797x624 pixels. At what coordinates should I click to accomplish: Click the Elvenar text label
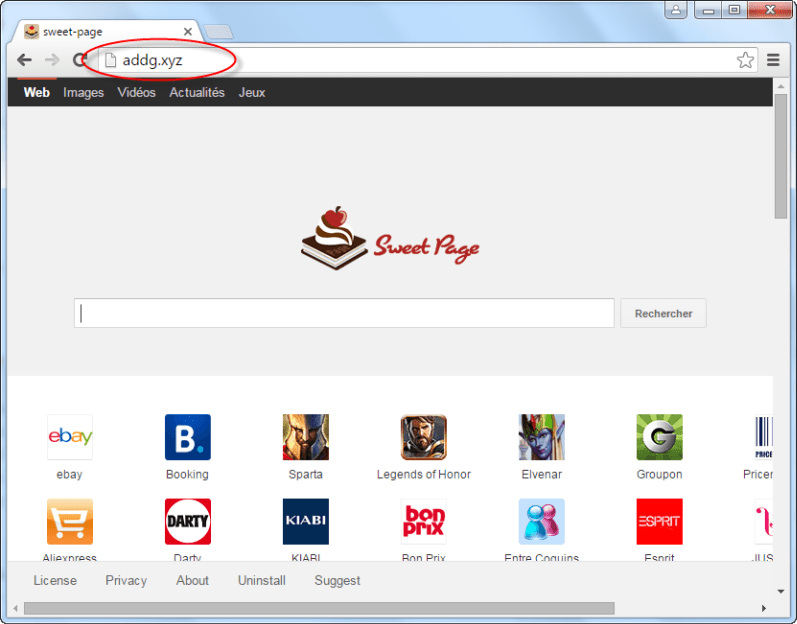(x=541, y=474)
